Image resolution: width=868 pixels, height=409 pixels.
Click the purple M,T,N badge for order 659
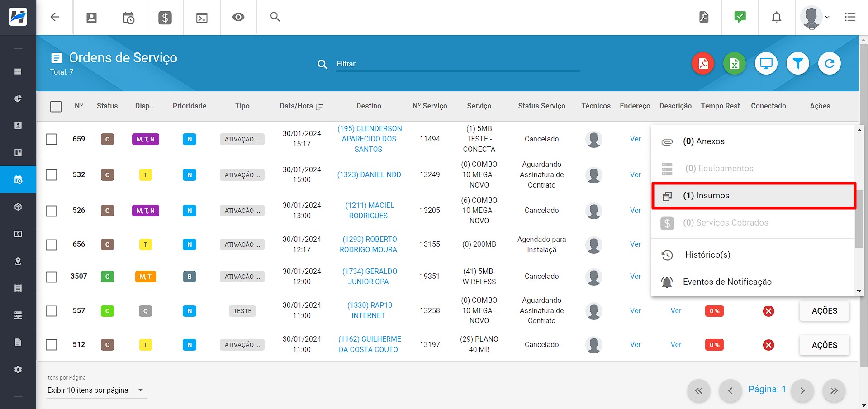click(146, 139)
